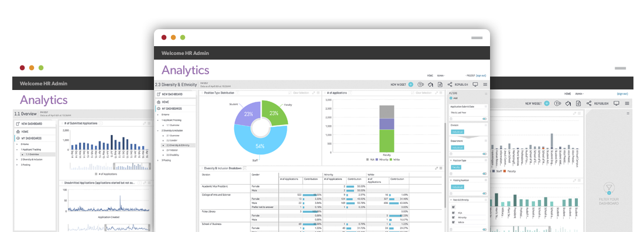
Task: Open the Admin menu in front window header
Action: tap(441, 75)
